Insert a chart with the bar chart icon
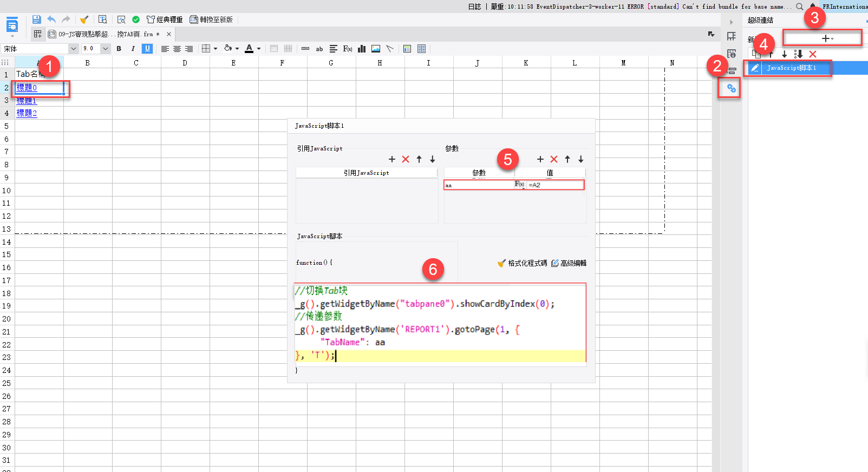The width and height of the screenshot is (868, 472). (x=362, y=49)
